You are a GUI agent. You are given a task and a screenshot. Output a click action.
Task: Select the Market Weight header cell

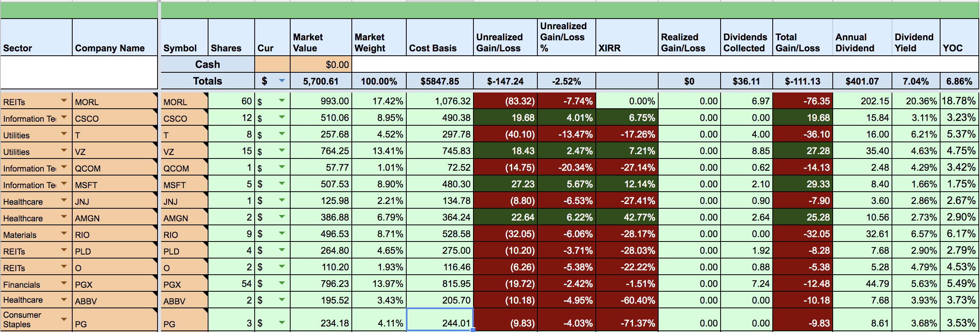click(379, 37)
